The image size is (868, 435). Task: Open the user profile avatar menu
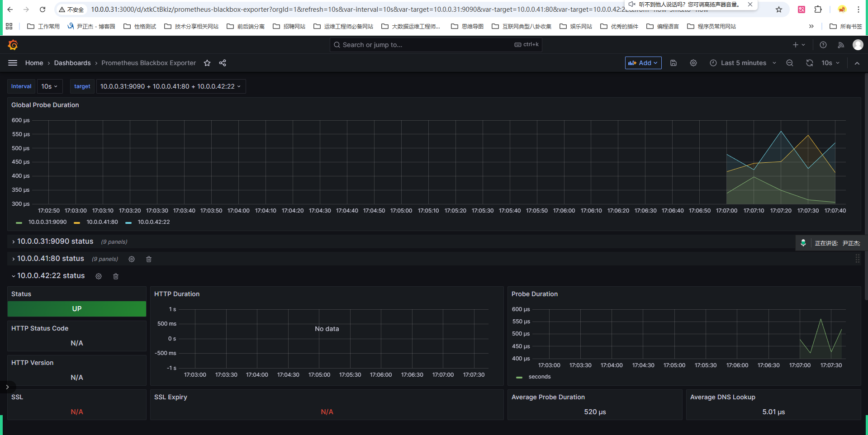click(858, 45)
